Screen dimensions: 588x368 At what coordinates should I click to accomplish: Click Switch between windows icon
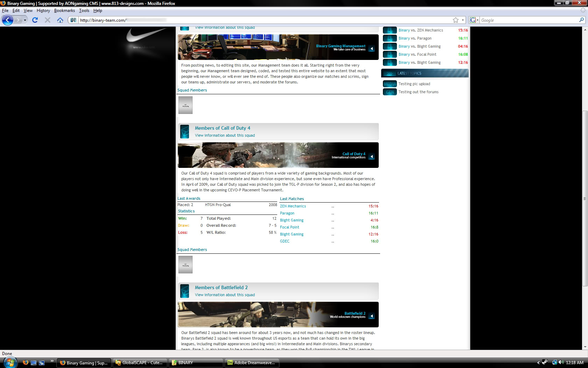click(x=42, y=363)
